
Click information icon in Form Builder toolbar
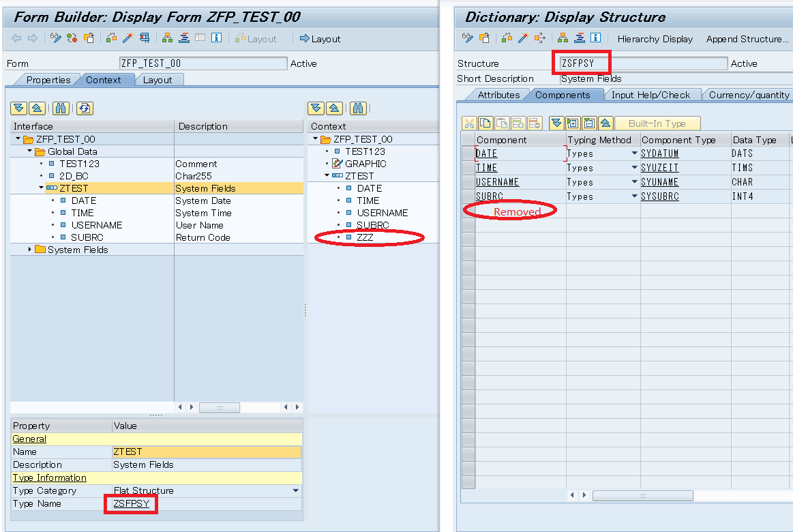216,38
